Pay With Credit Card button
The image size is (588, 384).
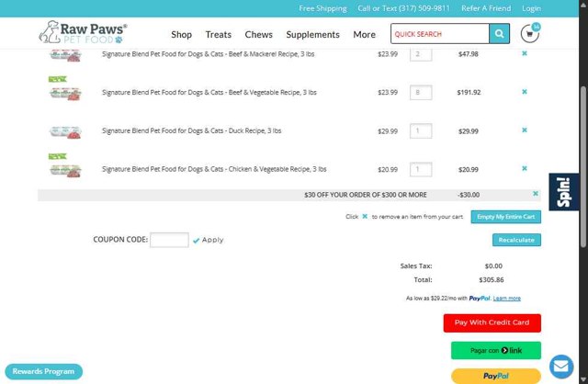492,322
